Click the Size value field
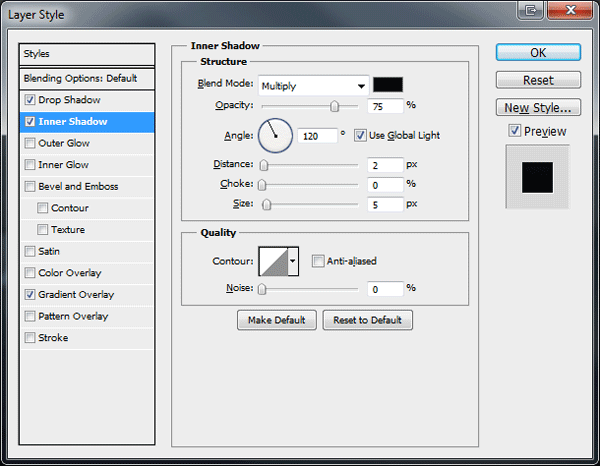Viewport: 600px width, 466px height. pyautogui.click(x=385, y=205)
